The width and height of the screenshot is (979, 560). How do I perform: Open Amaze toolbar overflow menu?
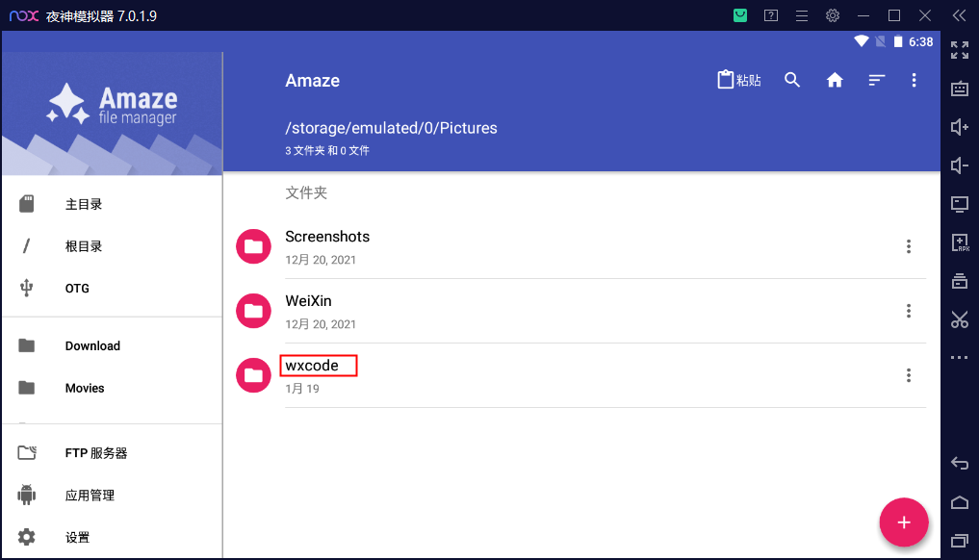914,80
